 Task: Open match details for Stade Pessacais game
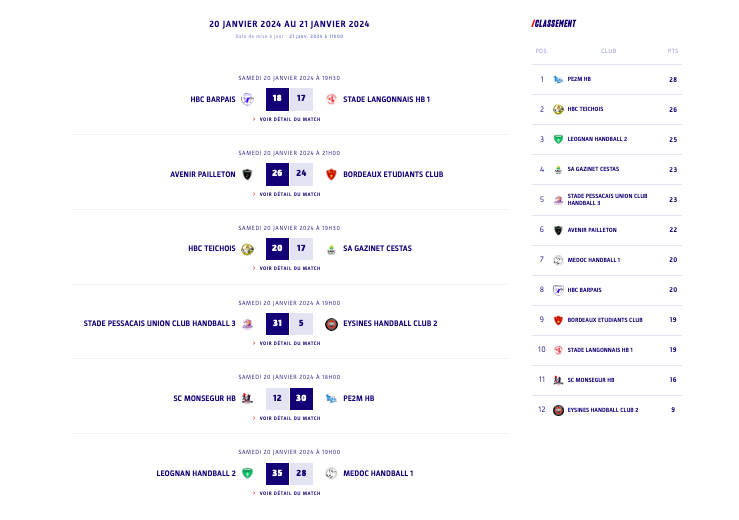pos(287,343)
